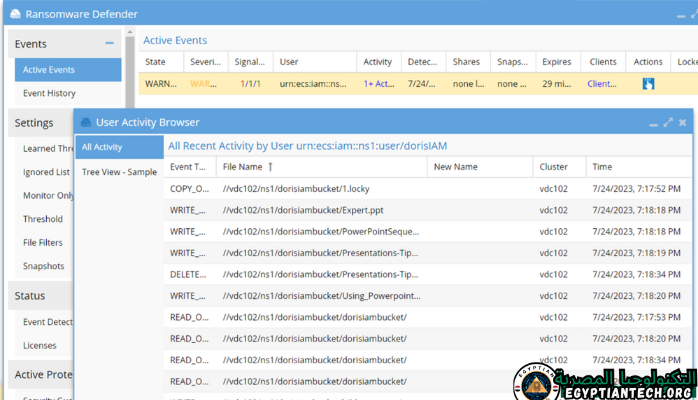The height and width of the screenshot is (400, 698).
Task: Maximize the User Activity Browser window
Action: [x=667, y=122]
